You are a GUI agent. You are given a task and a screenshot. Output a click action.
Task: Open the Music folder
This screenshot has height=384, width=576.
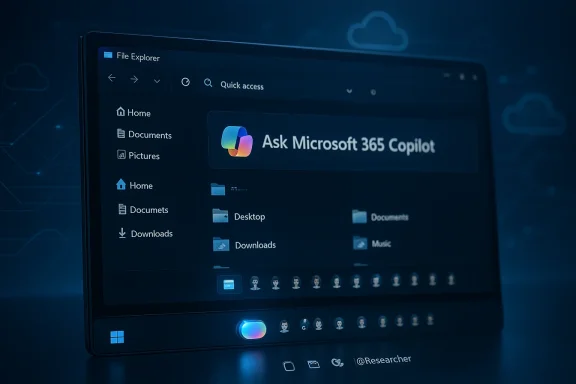(372, 243)
